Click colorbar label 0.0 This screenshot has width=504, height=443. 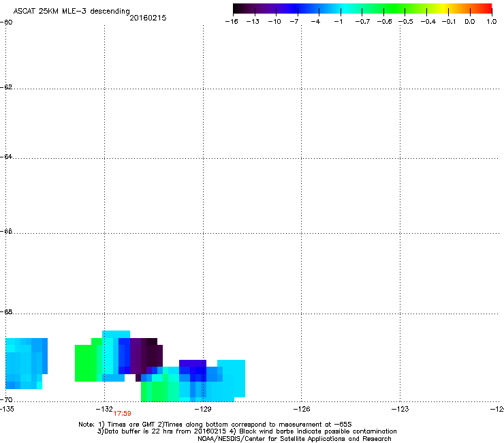tap(470, 22)
